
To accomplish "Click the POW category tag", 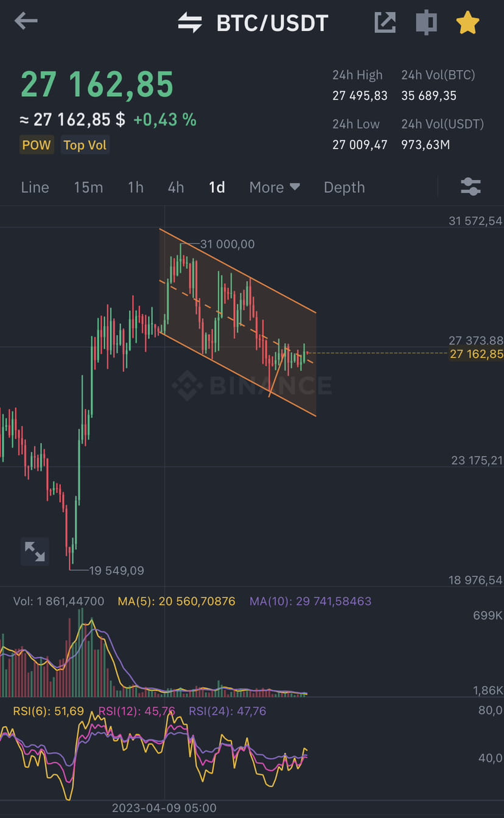I will tap(37, 145).
